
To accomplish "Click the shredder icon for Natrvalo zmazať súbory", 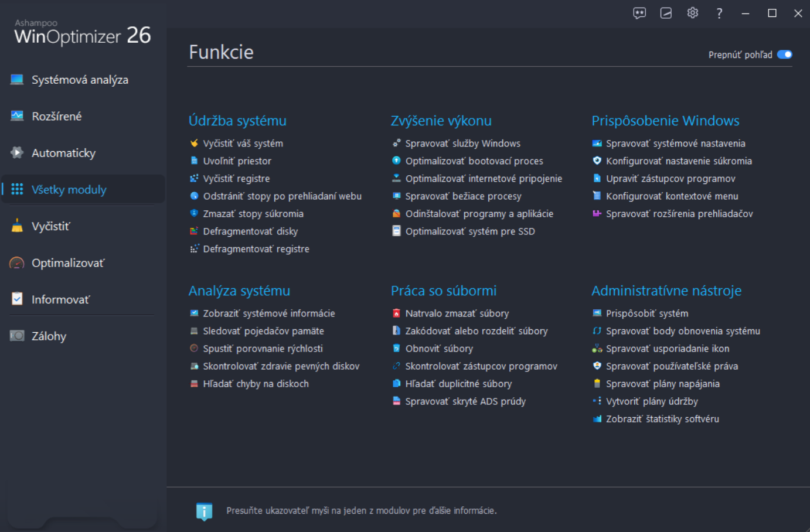I will click(x=396, y=313).
